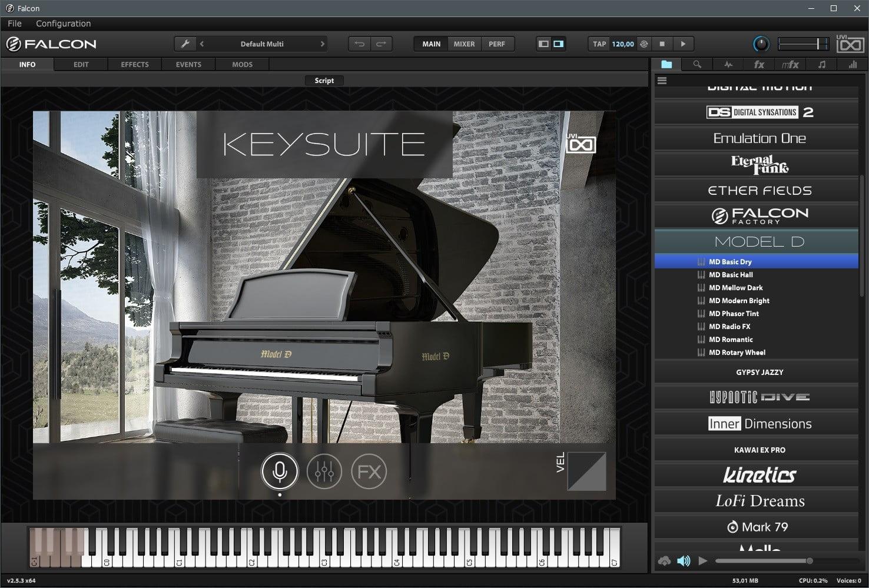The height and width of the screenshot is (588, 869).
Task: Open the search browser tab icon
Action: pos(697,65)
